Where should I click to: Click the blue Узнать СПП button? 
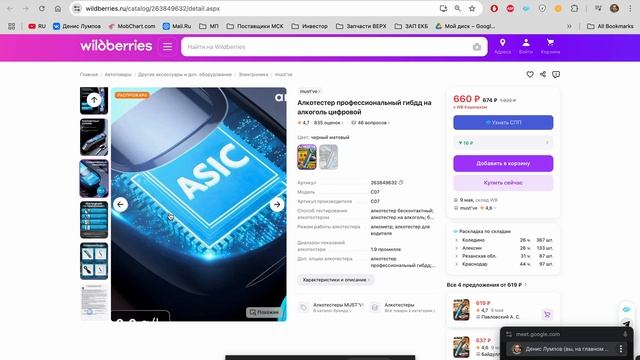coord(503,122)
